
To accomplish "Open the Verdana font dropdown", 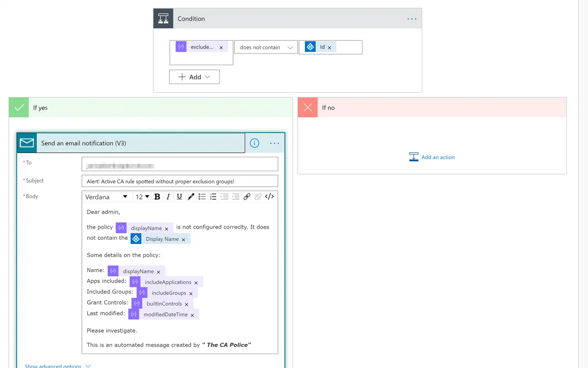I will [106, 197].
